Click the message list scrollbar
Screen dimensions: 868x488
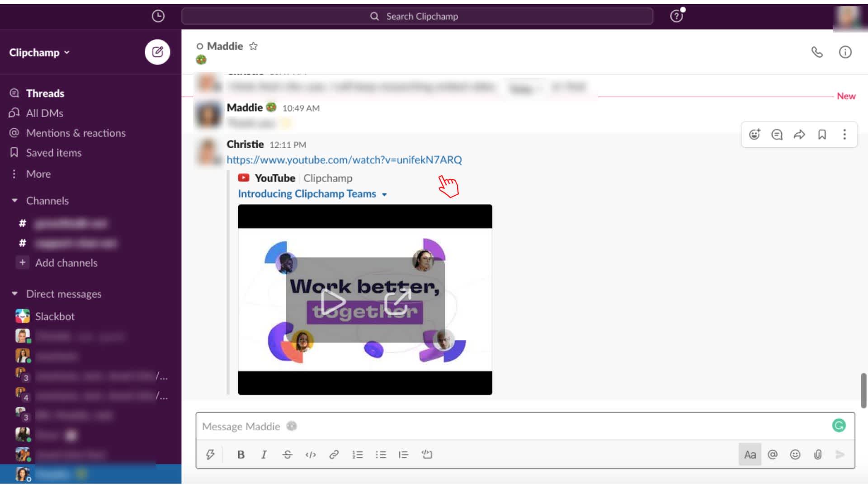point(863,390)
